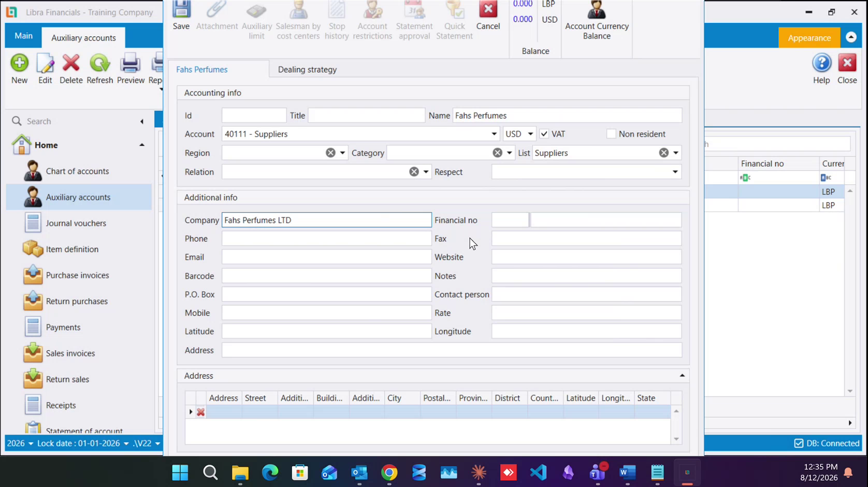
Task: Open Google Chrome from taskbar
Action: pyautogui.click(x=389, y=472)
